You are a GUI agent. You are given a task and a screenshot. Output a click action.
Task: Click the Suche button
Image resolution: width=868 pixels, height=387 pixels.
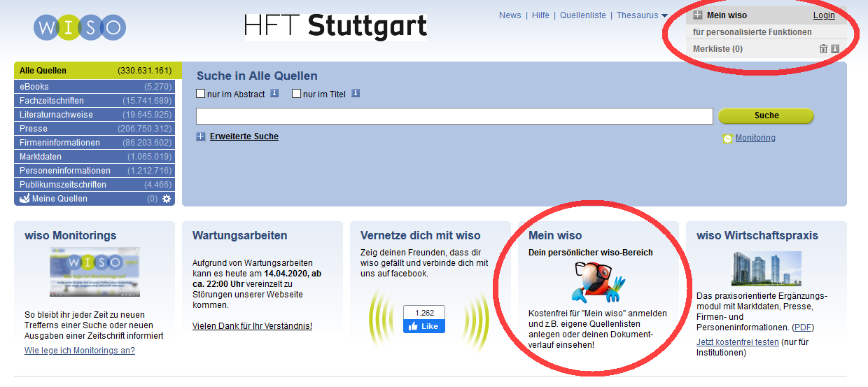pos(766,115)
